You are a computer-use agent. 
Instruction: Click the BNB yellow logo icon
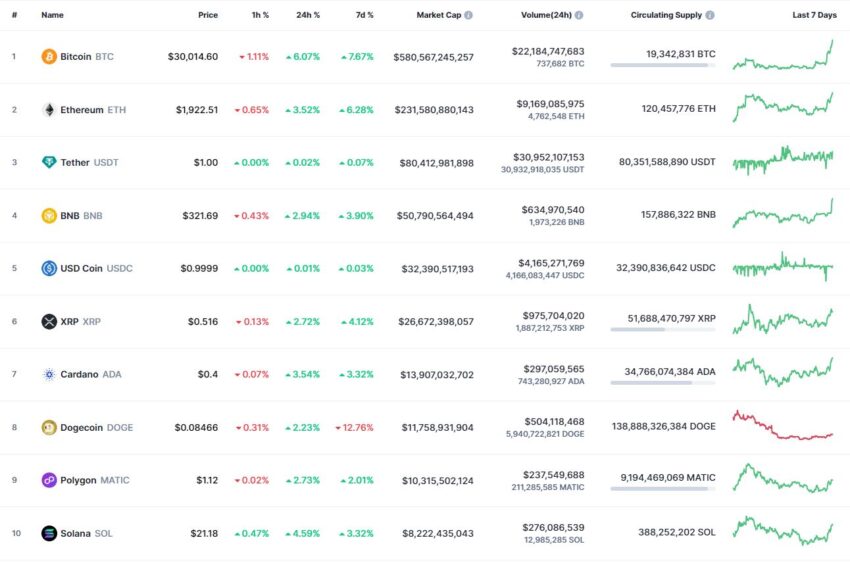pos(49,215)
